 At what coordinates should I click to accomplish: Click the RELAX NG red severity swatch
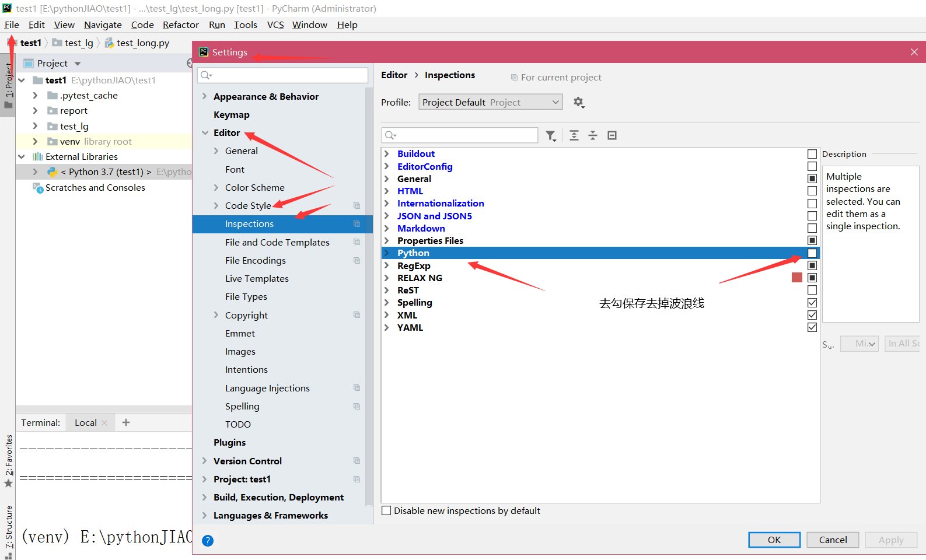[x=797, y=278]
